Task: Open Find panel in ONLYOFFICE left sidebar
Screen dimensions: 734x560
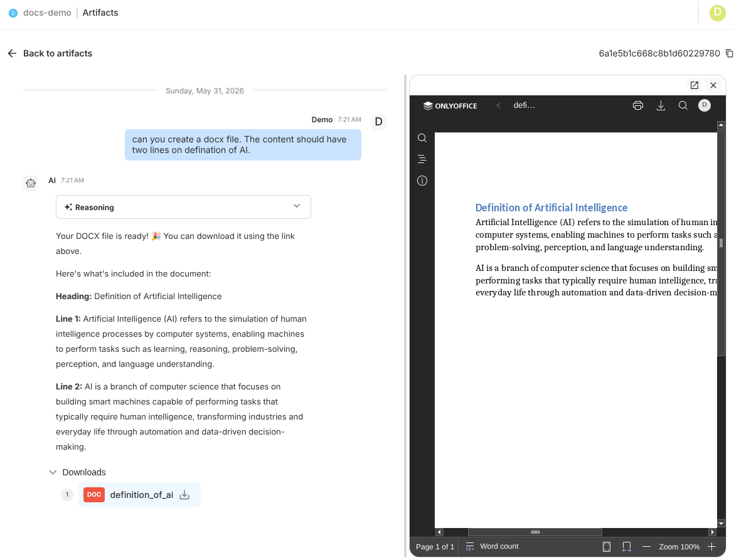Action: click(x=422, y=138)
